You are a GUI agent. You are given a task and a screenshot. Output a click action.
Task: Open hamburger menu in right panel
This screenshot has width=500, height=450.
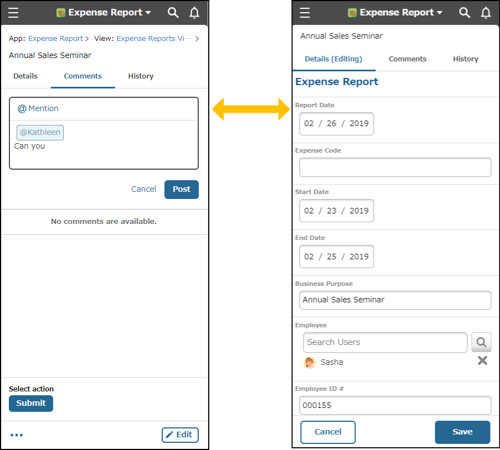tap(305, 13)
